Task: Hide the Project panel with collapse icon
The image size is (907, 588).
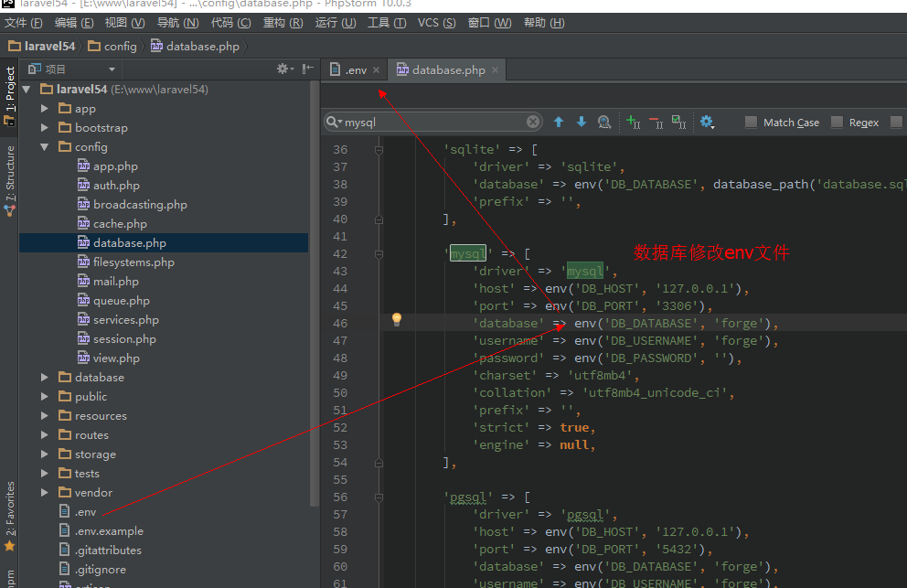Action: click(x=308, y=69)
